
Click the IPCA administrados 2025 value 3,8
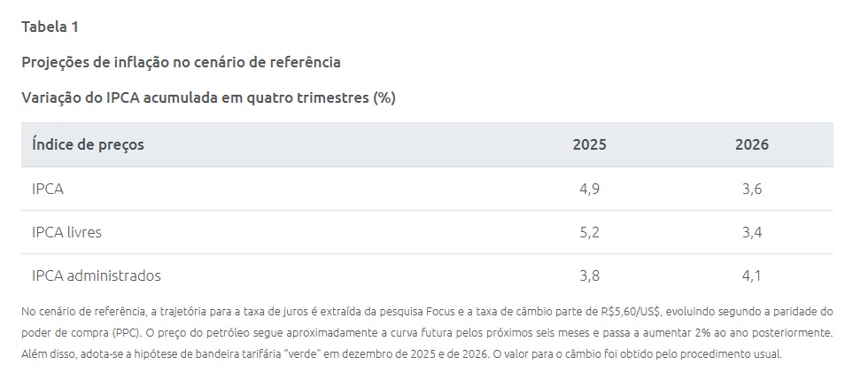[x=589, y=275]
